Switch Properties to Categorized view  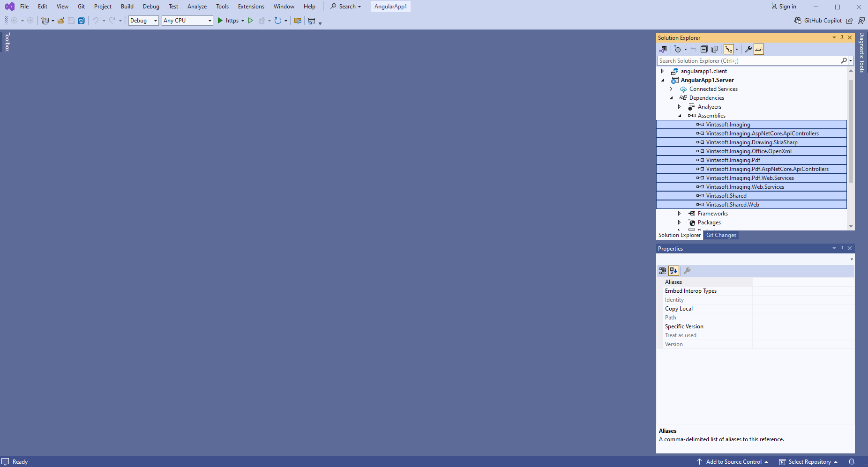pyautogui.click(x=662, y=271)
